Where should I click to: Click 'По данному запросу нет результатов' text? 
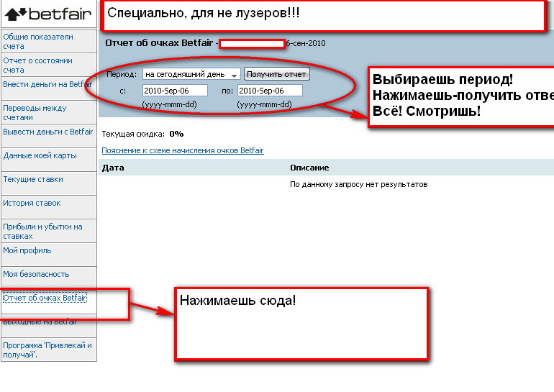pos(358,184)
